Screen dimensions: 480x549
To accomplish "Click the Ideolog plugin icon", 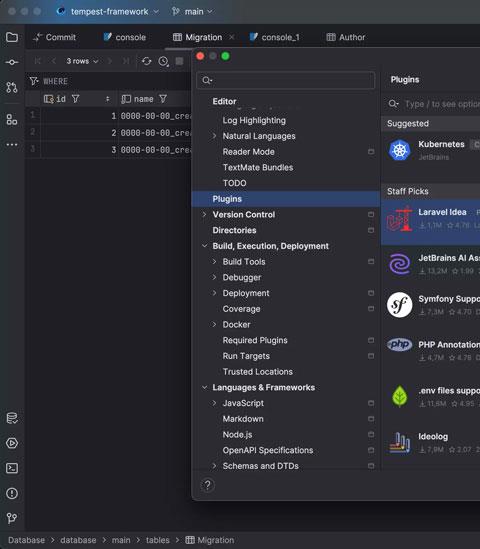I will tap(399, 443).
